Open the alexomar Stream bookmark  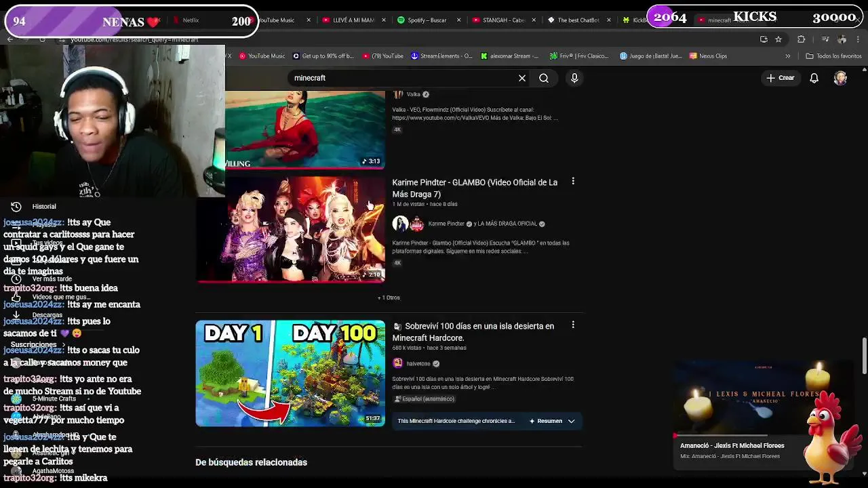point(509,56)
